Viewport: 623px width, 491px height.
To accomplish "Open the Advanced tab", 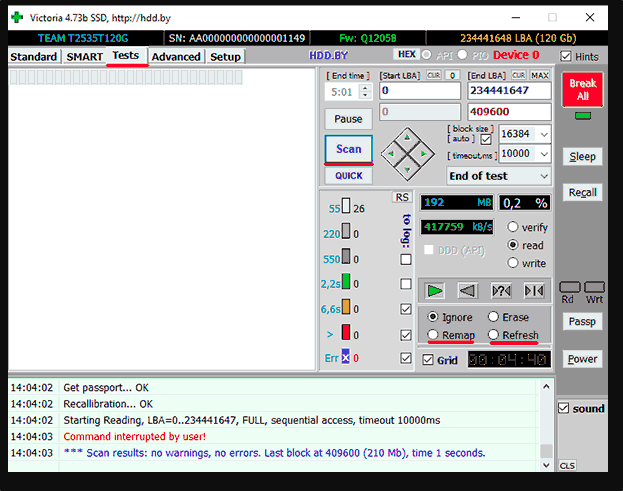I will 176,57.
